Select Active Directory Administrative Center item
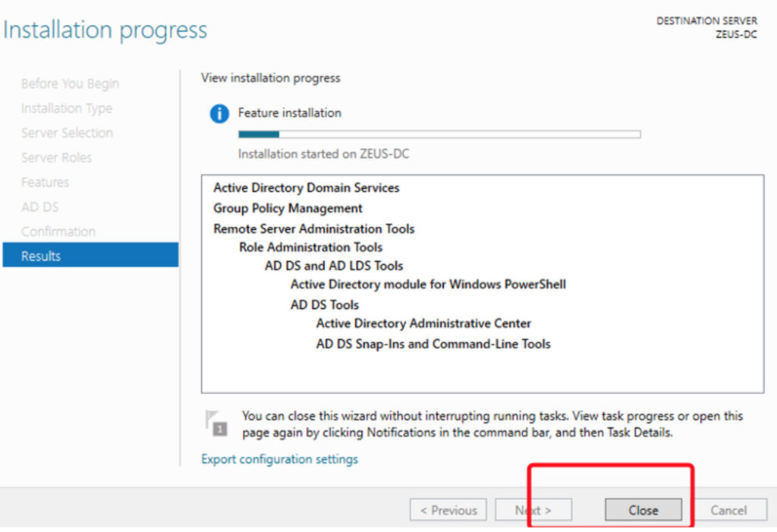Viewport: 777px width, 532px height. pos(423,323)
